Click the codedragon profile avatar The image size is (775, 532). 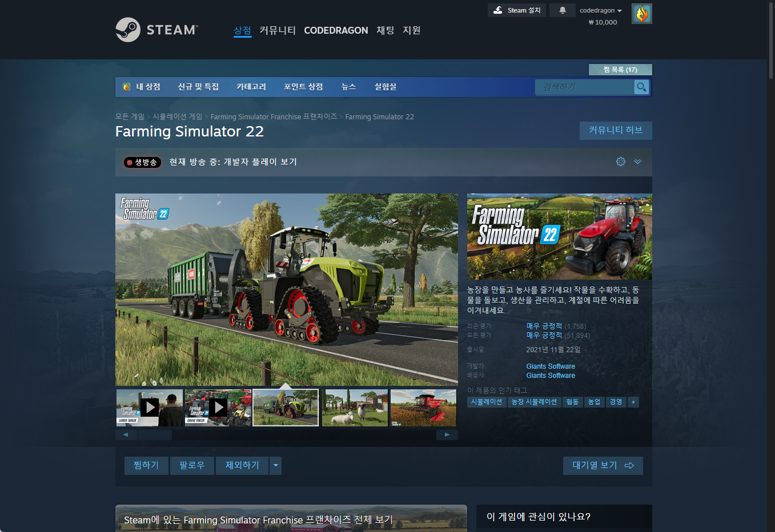click(x=642, y=14)
